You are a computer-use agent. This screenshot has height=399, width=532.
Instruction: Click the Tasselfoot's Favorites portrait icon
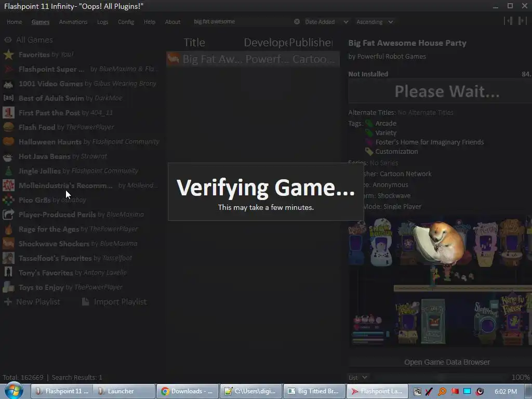[8, 258]
